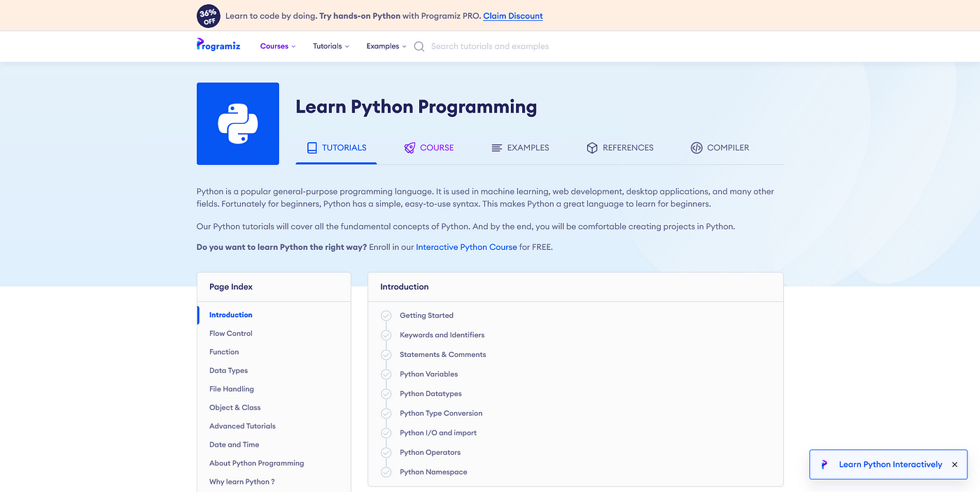Toggle the Python I/O and import check
980x492 pixels.
[x=386, y=433]
